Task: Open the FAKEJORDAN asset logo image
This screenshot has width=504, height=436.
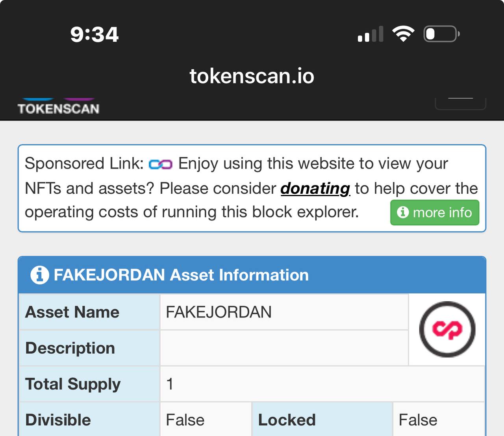Action: pos(447,329)
